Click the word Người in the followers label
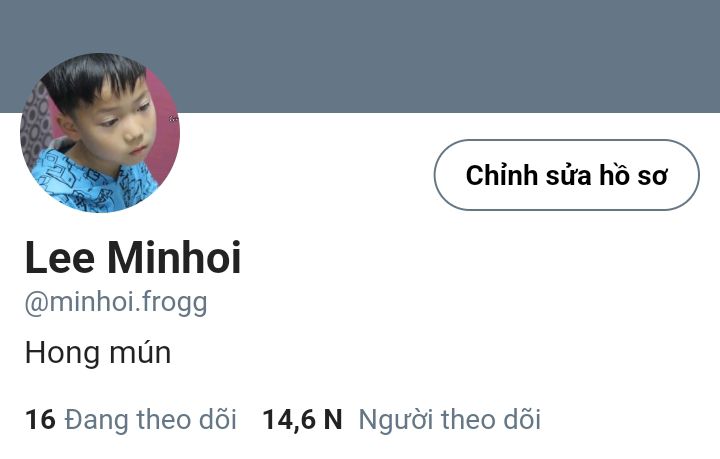The height and width of the screenshot is (459, 720). (396, 420)
